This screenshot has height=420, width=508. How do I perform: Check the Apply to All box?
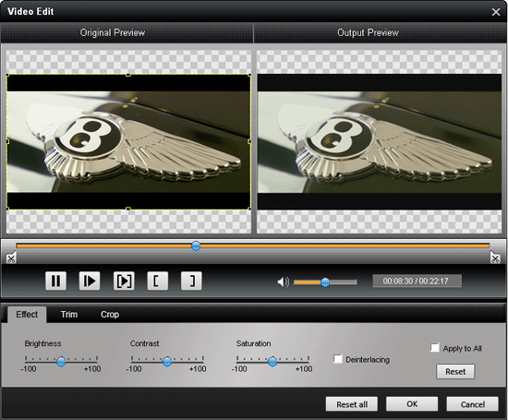click(x=434, y=348)
